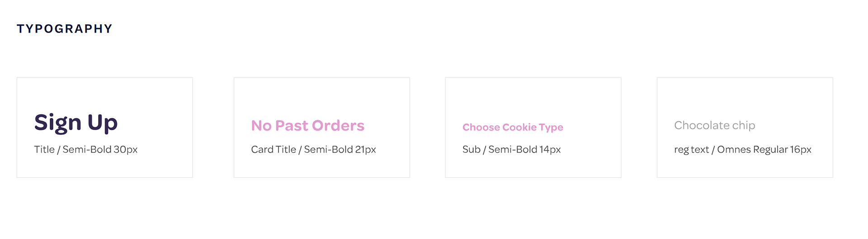This screenshot has width=868, height=239.
Task: Click the pink No Past Orders heading
Action: click(x=307, y=126)
